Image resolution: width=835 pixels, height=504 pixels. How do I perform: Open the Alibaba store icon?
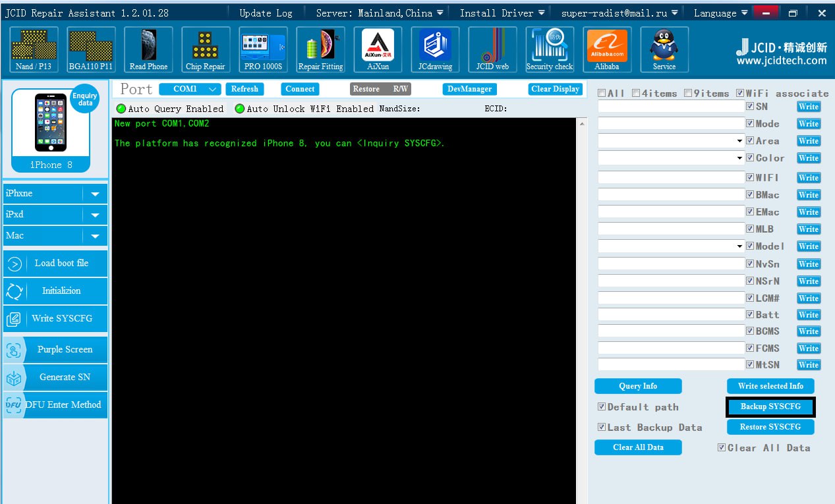tap(607, 49)
